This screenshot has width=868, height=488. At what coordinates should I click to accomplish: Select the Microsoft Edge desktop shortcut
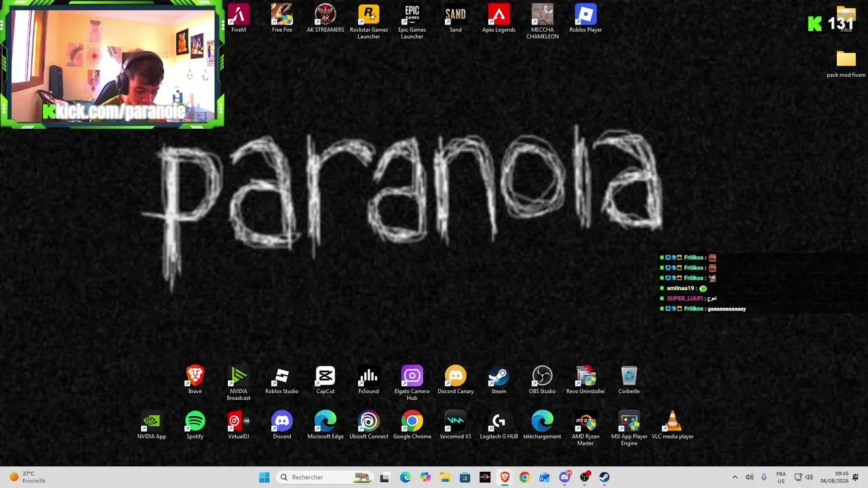pos(325,426)
